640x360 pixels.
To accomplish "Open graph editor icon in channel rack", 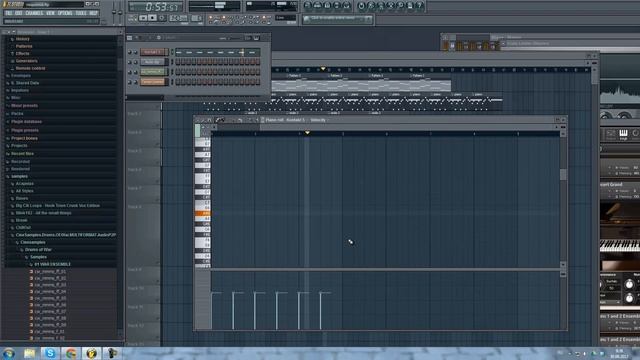I will 247,38.
